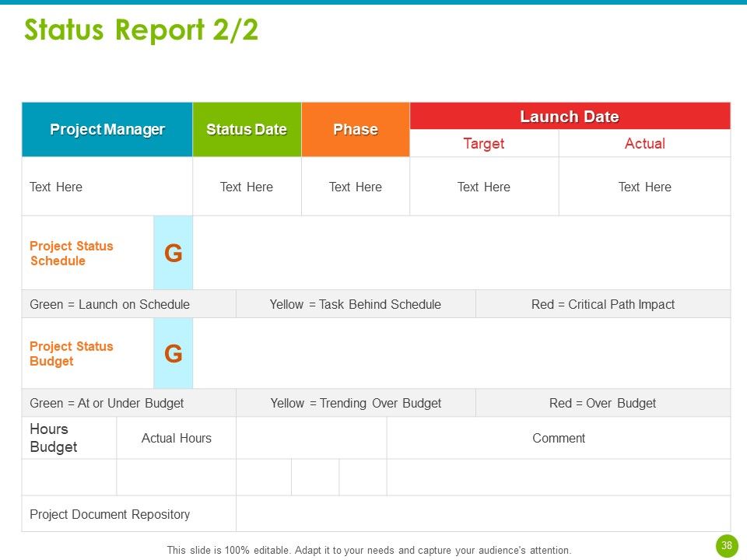Screen dimensions: 747x560
Task: Select the Project Document Repository cell
Action: 128,514
